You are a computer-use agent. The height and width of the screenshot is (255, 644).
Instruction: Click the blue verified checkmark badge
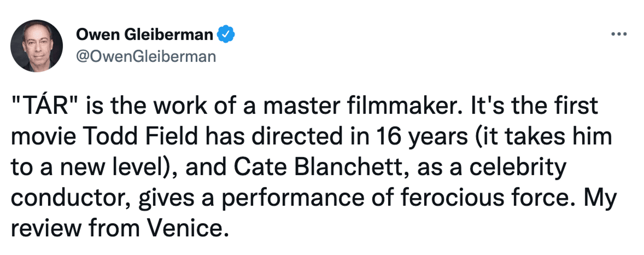tap(226, 34)
